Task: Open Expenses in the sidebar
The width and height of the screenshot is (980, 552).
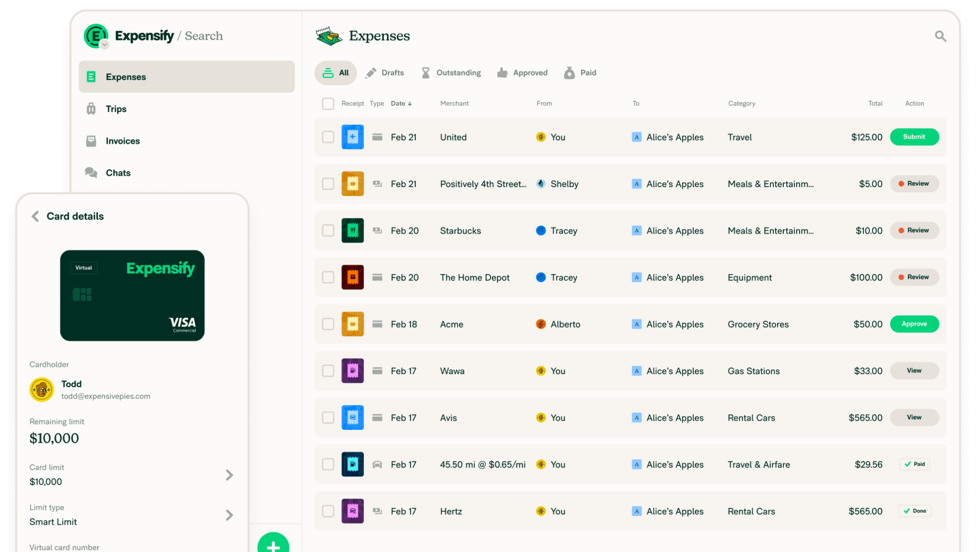Action: click(x=187, y=77)
